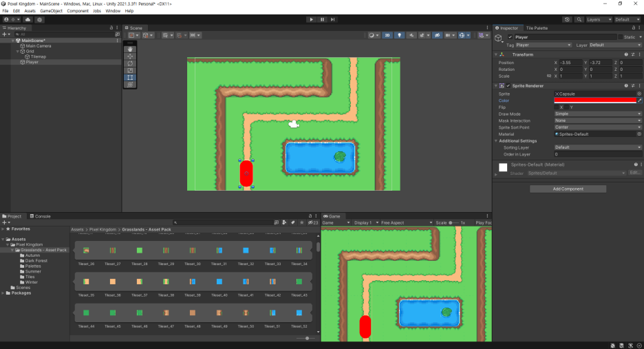This screenshot has width=644, height=349.
Task: Switch to the Console tab
Action: (x=40, y=216)
